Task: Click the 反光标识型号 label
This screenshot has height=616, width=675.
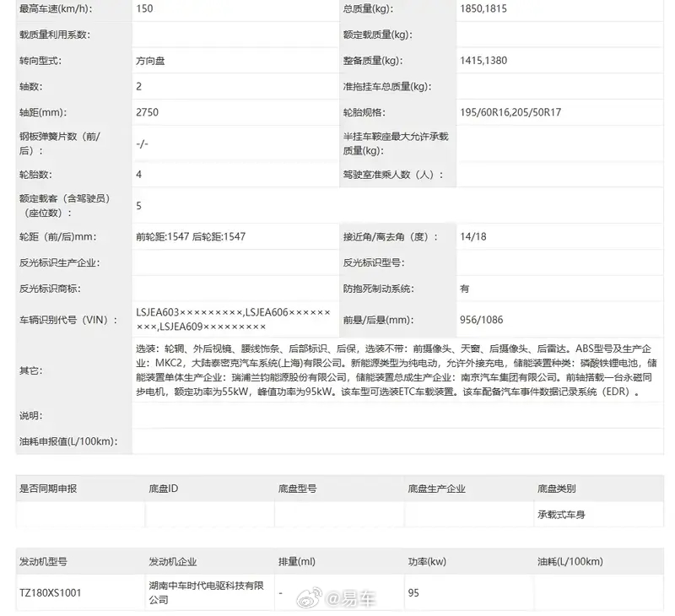Action: [373, 262]
